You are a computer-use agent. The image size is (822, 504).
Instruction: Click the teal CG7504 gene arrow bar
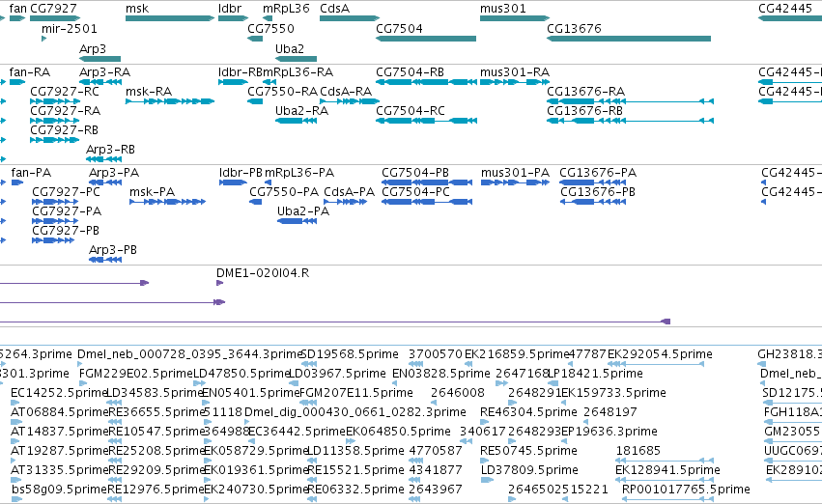426,39
